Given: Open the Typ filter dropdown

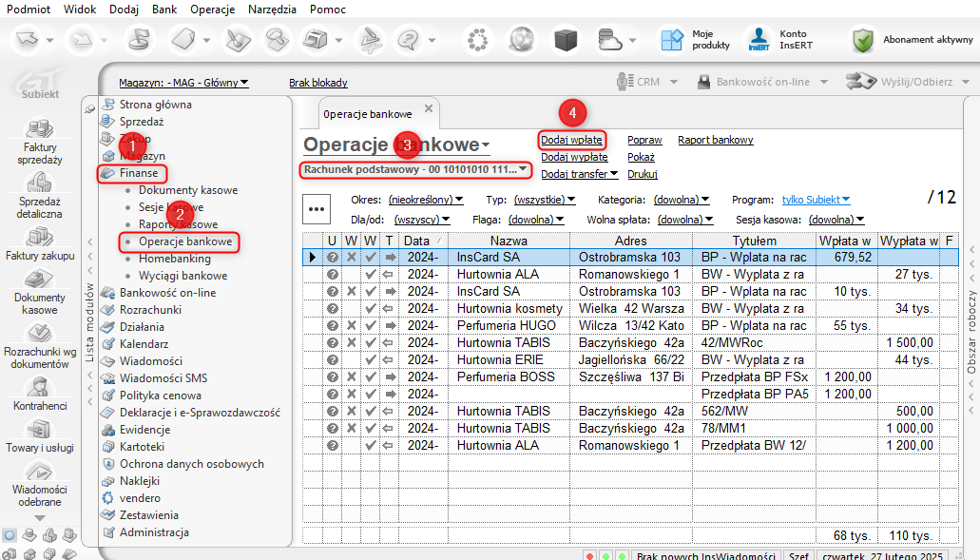Looking at the screenshot, I should click(545, 200).
